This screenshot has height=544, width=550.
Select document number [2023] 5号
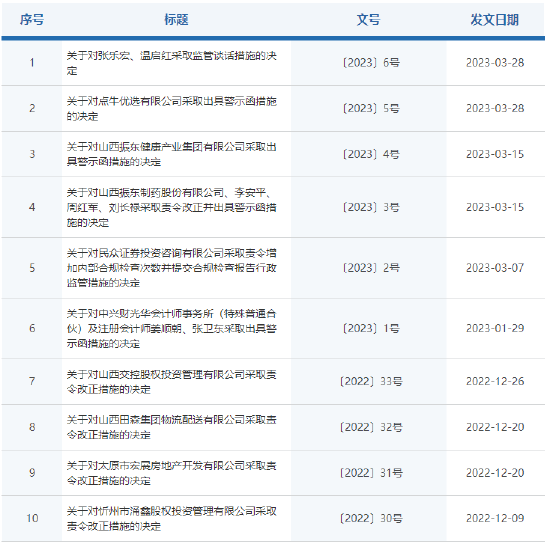(371, 108)
